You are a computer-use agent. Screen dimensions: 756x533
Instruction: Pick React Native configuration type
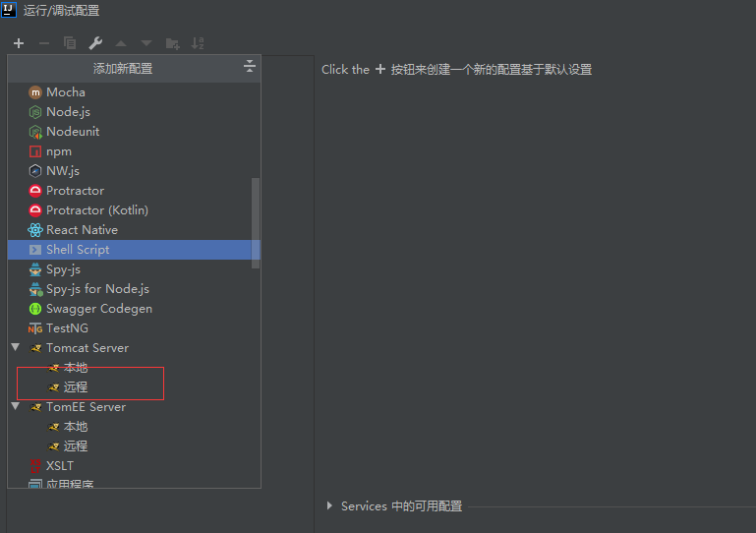click(82, 230)
